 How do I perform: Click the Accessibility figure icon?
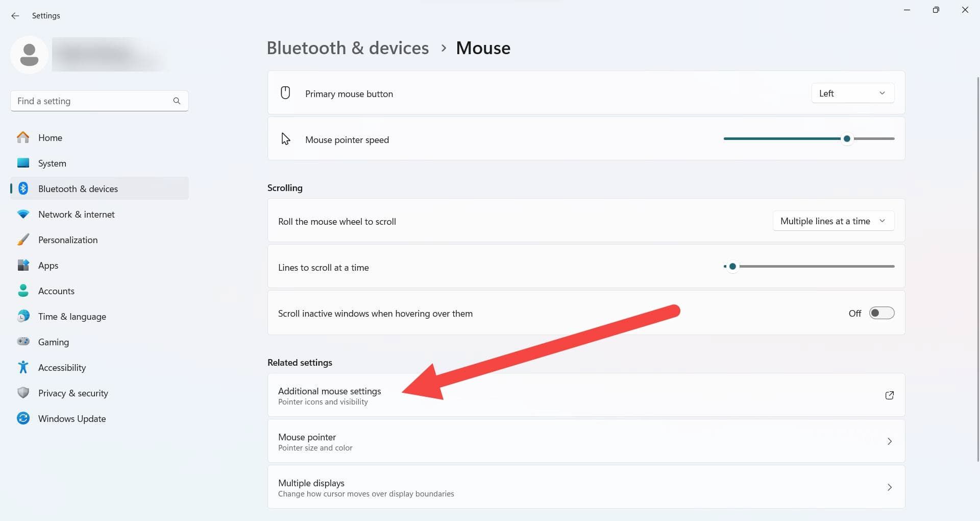(x=23, y=367)
